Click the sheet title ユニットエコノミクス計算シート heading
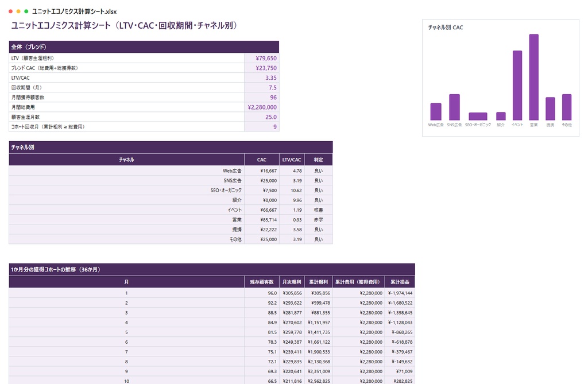This screenshot has height=384, width=588. (124, 25)
